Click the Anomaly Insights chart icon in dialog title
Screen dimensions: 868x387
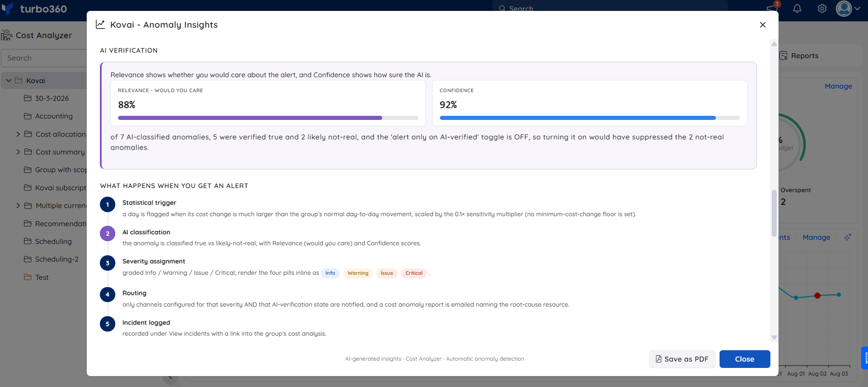100,25
